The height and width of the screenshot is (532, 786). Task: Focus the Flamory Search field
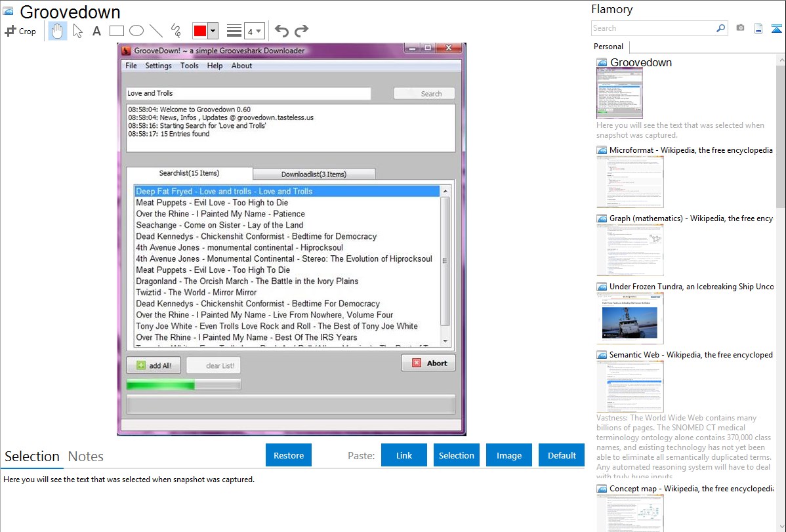(x=653, y=28)
